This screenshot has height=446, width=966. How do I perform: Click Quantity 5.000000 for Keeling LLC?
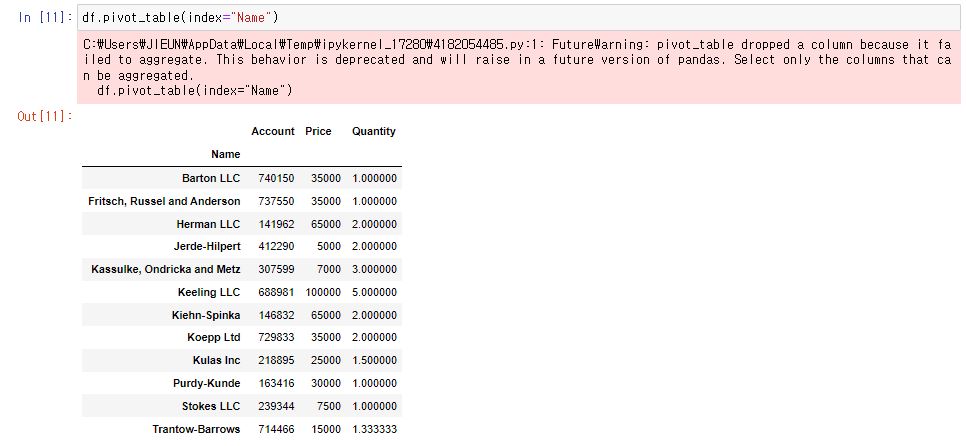click(x=375, y=292)
